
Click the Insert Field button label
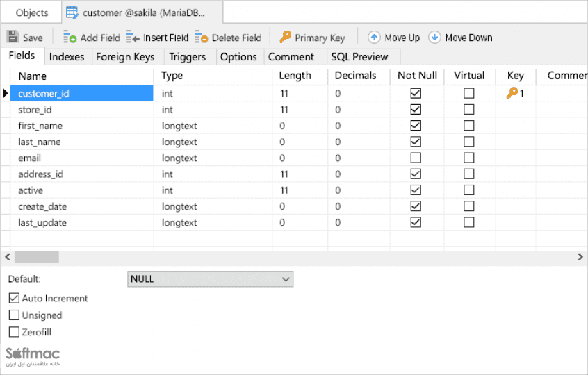165,37
